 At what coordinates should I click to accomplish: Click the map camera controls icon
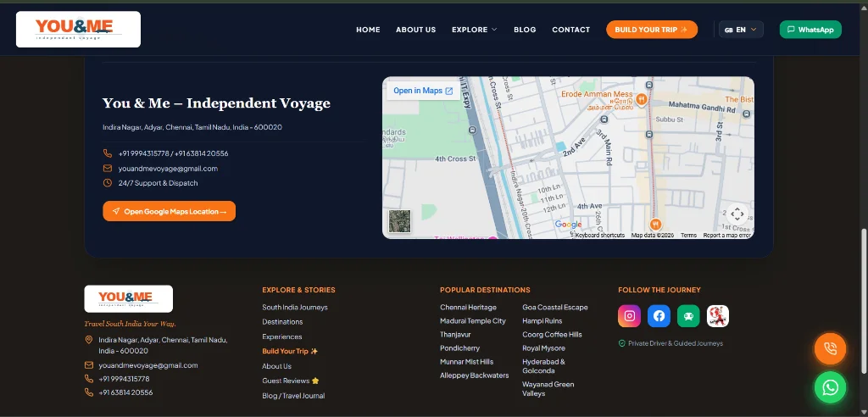click(x=737, y=214)
